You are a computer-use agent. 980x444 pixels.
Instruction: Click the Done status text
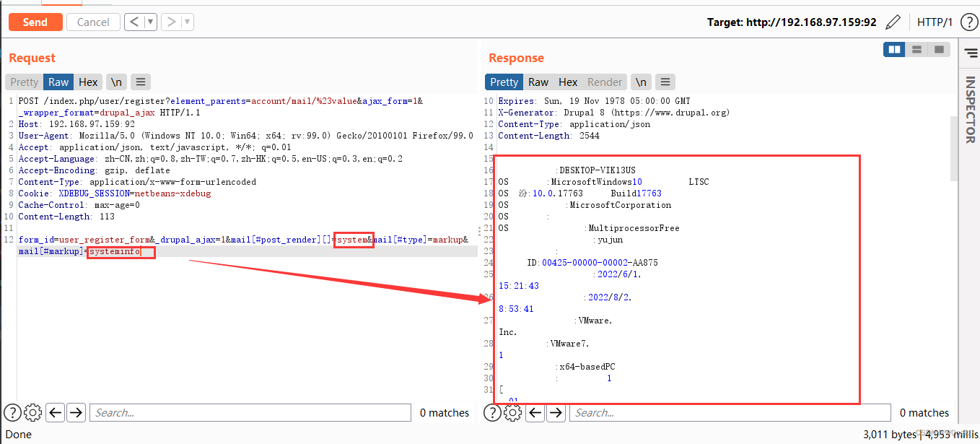pos(19,435)
